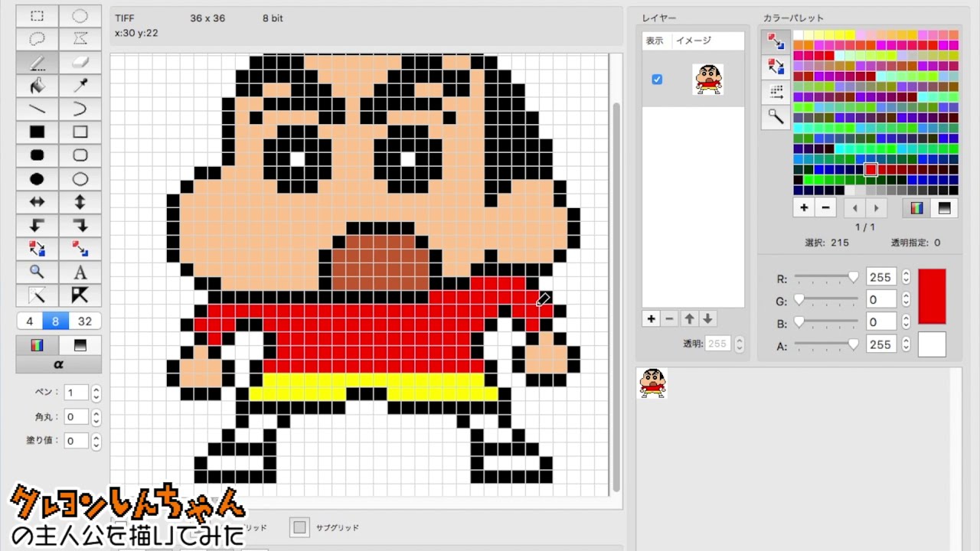Select the rectangular marquee selection tool
This screenshot has height=551, width=980.
coord(37,15)
